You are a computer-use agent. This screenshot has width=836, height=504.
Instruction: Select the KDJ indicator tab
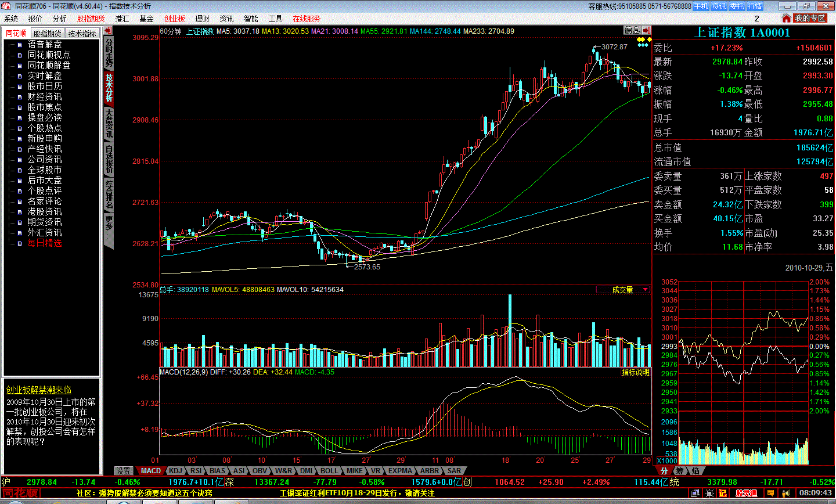click(x=175, y=471)
